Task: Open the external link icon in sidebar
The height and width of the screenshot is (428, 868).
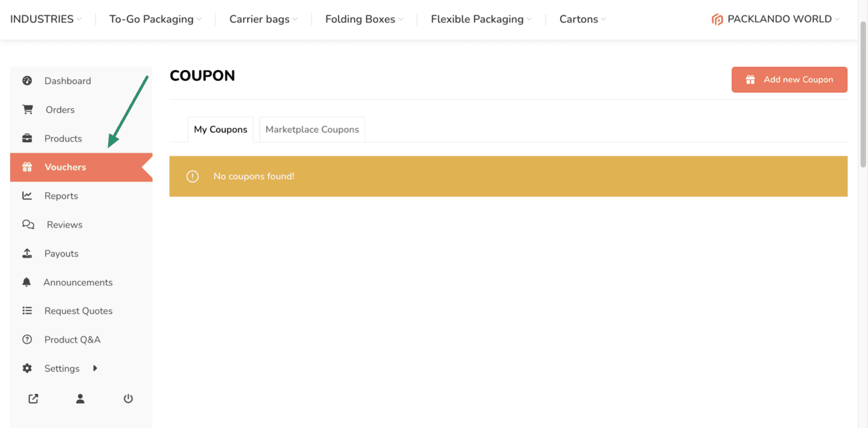Action: click(33, 399)
